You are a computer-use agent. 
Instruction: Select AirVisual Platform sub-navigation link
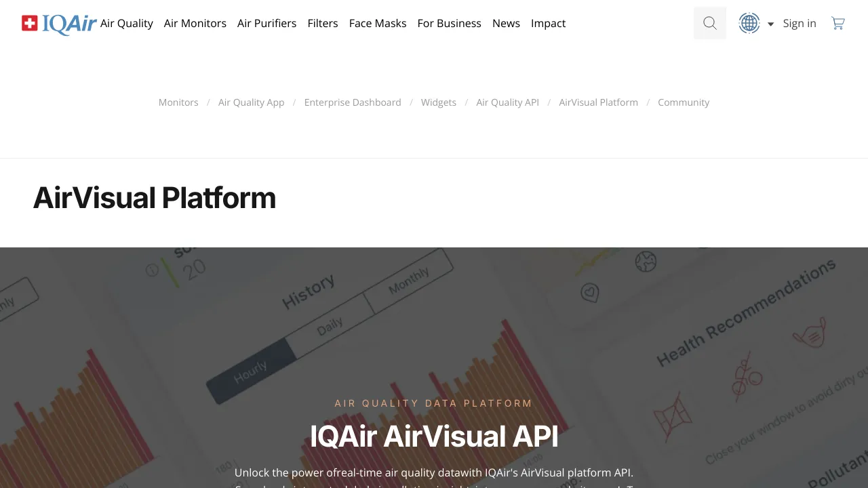coord(599,102)
